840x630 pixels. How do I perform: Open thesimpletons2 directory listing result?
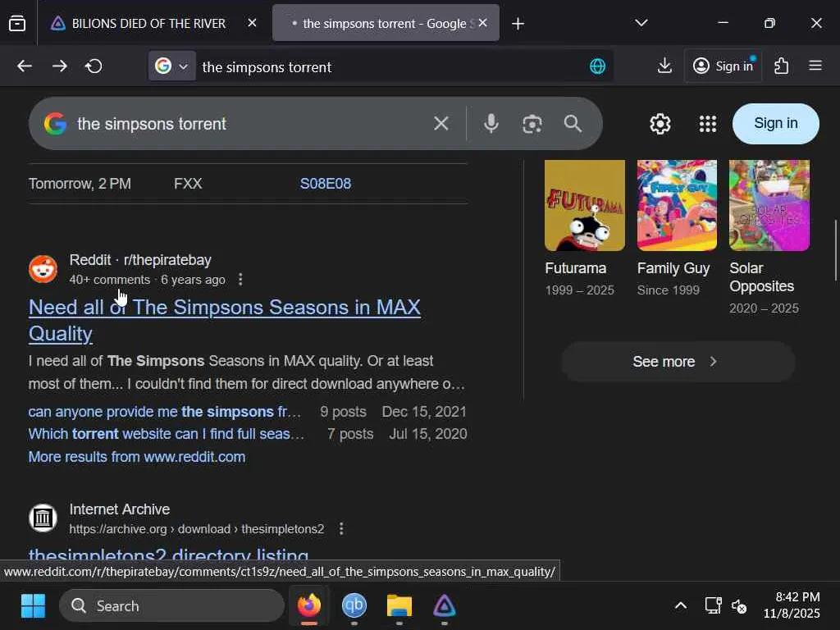168,553
